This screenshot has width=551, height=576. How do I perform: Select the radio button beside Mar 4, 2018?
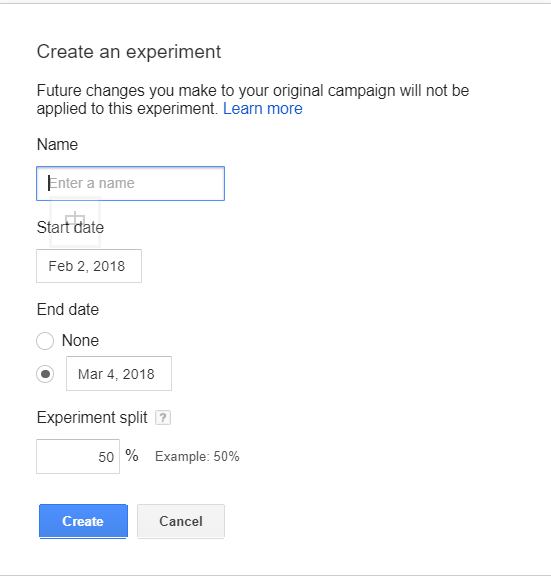(x=45, y=374)
